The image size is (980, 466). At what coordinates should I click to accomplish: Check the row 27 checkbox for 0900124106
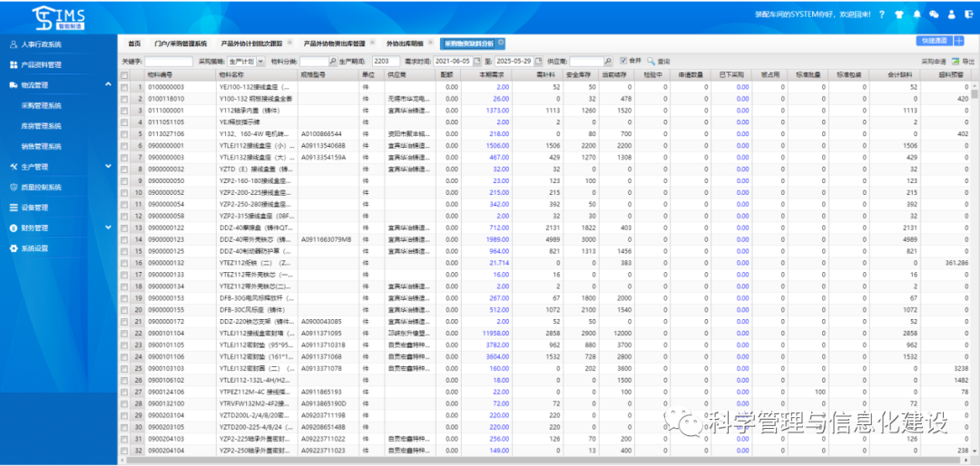[124, 393]
